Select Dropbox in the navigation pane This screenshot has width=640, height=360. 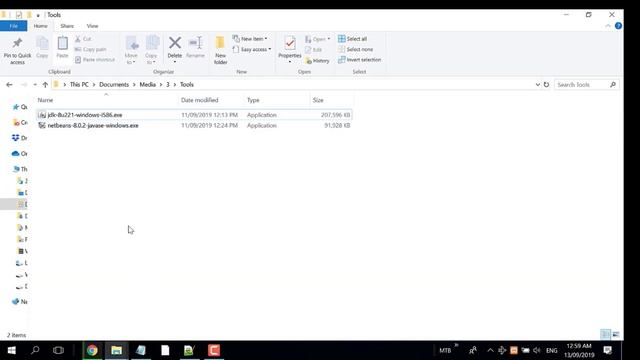(x=20, y=138)
